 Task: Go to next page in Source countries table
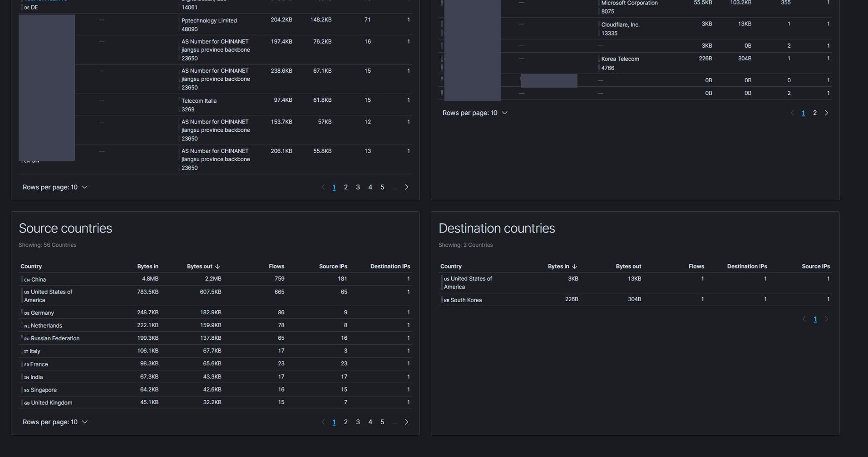click(x=406, y=422)
